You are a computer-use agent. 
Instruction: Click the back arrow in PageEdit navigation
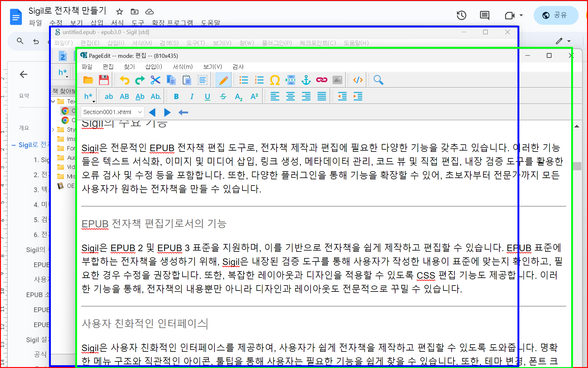[183, 112]
